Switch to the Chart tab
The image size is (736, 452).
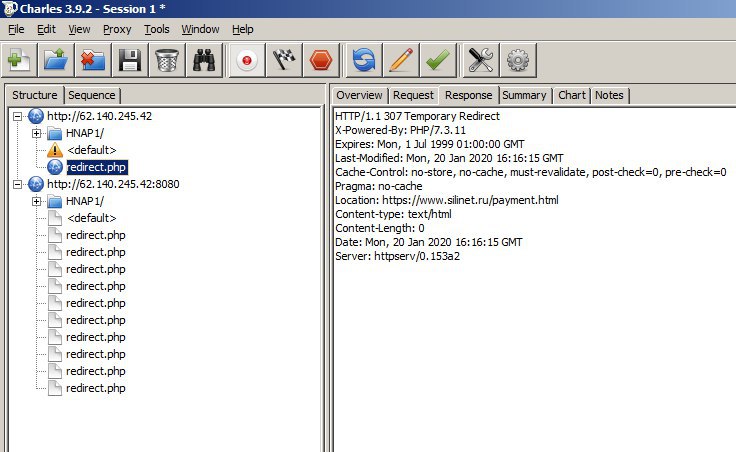572,95
